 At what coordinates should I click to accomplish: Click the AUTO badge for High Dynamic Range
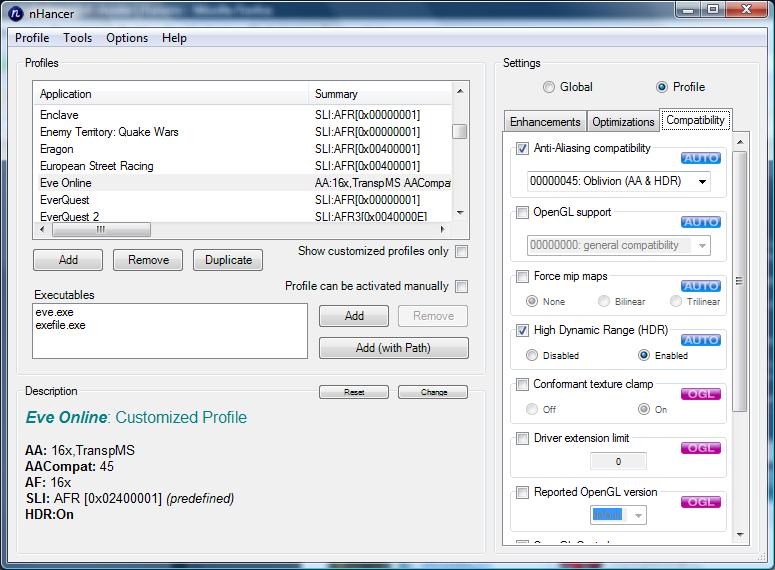(701, 340)
